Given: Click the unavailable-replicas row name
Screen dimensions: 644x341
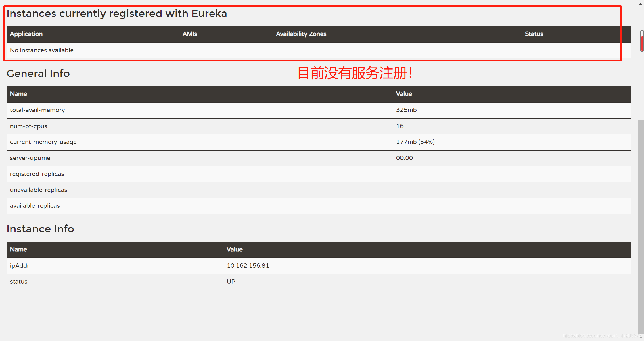Looking at the screenshot, I should 38,190.
